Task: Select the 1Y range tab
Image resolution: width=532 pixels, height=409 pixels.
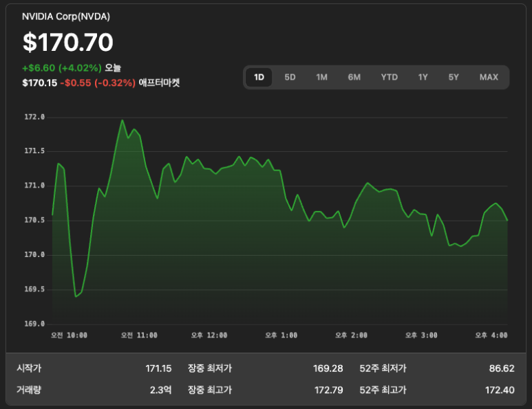Action: point(423,77)
